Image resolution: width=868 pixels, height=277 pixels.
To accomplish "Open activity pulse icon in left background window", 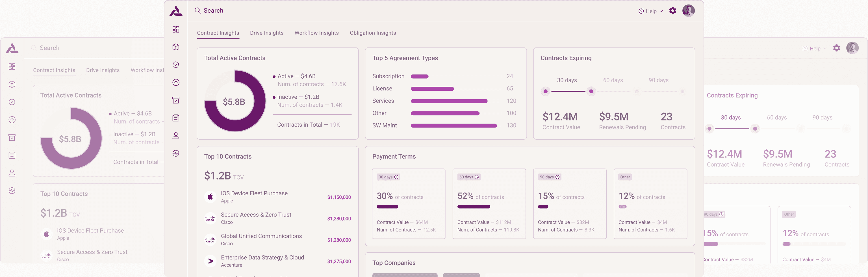I will click(12, 191).
